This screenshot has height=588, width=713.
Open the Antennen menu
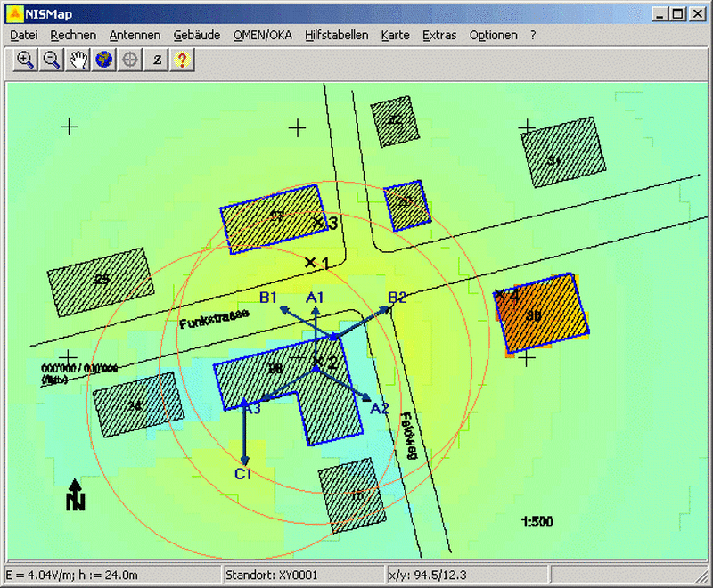click(135, 35)
